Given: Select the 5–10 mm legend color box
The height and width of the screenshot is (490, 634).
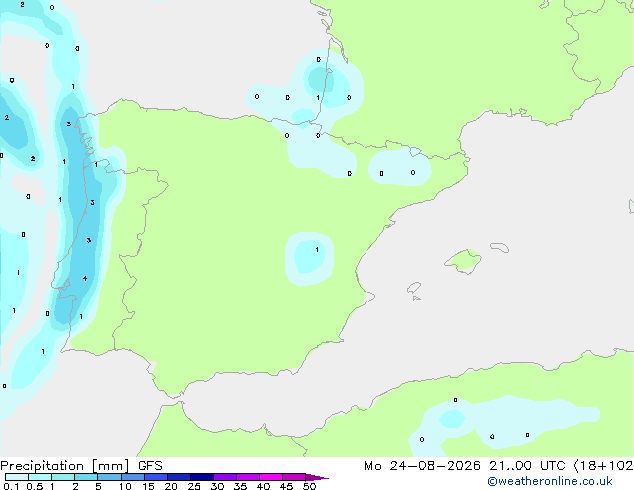Looking at the screenshot, I should pos(109,477).
